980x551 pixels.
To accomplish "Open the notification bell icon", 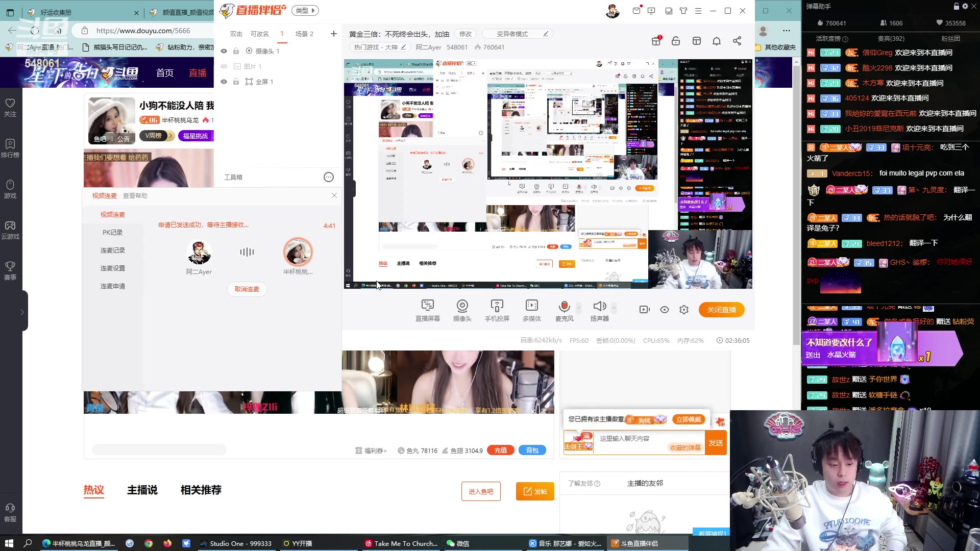I will coord(717,41).
